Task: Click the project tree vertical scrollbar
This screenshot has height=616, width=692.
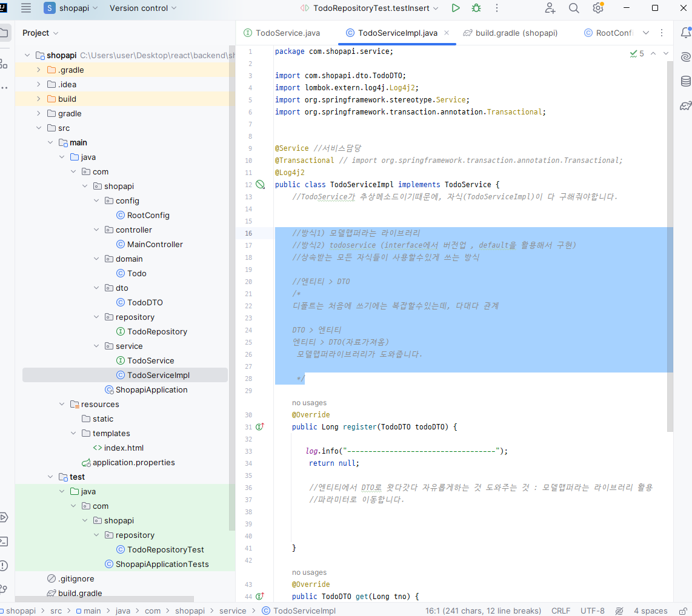Action: click(x=232, y=287)
